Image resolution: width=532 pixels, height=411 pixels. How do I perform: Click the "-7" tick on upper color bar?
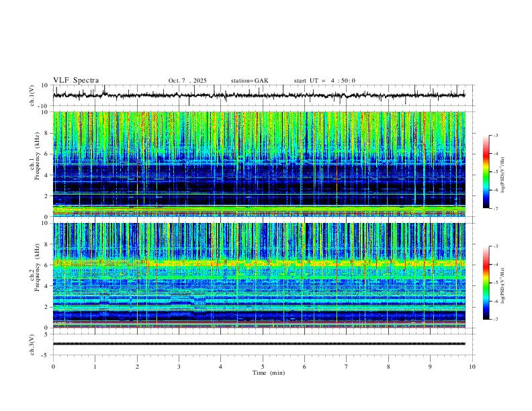tap(495, 209)
